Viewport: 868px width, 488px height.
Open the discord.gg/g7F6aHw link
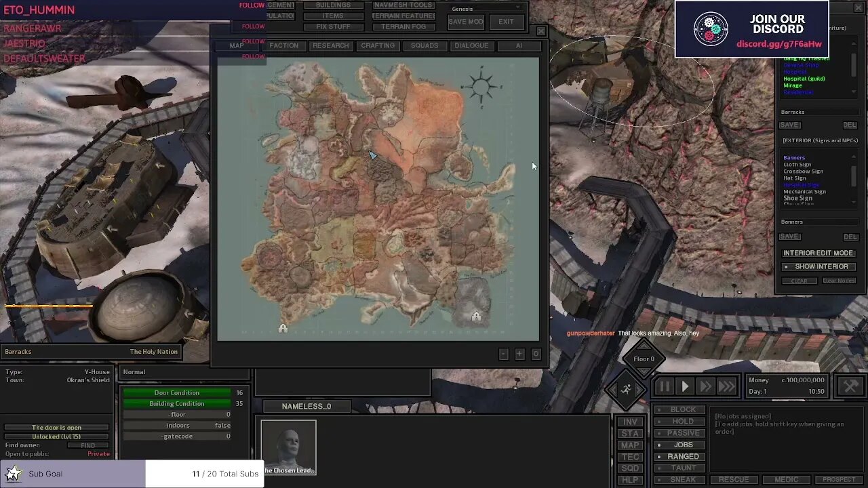pyautogui.click(x=778, y=44)
